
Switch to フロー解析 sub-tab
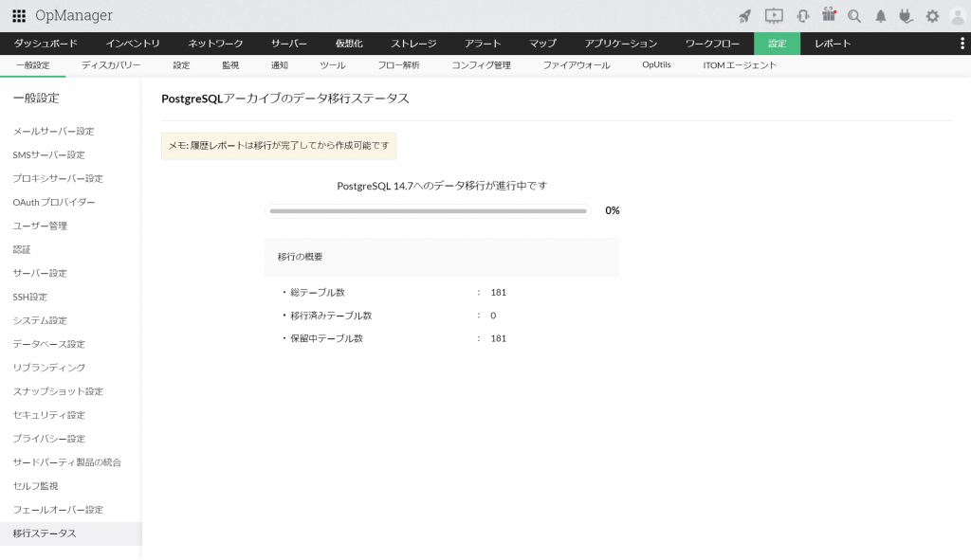pos(399,65)
